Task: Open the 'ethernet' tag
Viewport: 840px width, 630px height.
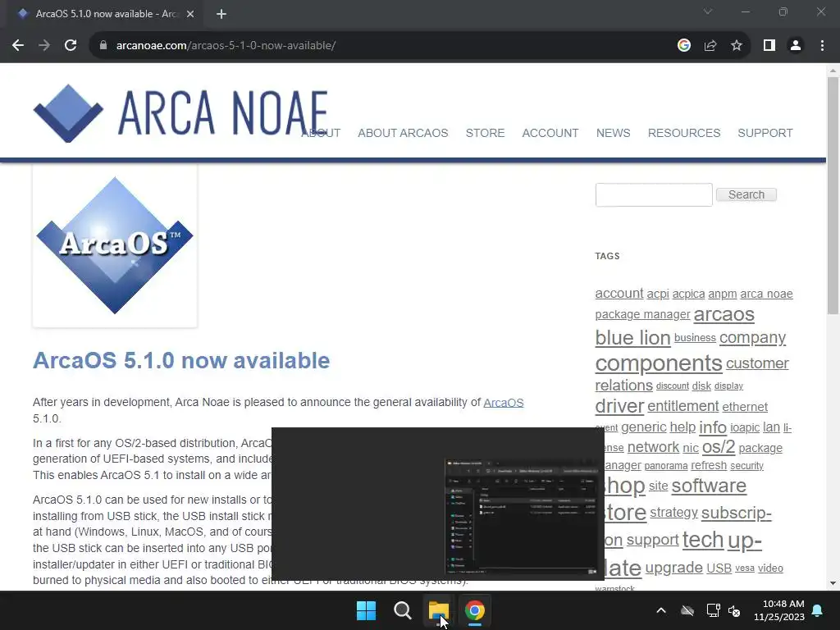Action: 745,407
